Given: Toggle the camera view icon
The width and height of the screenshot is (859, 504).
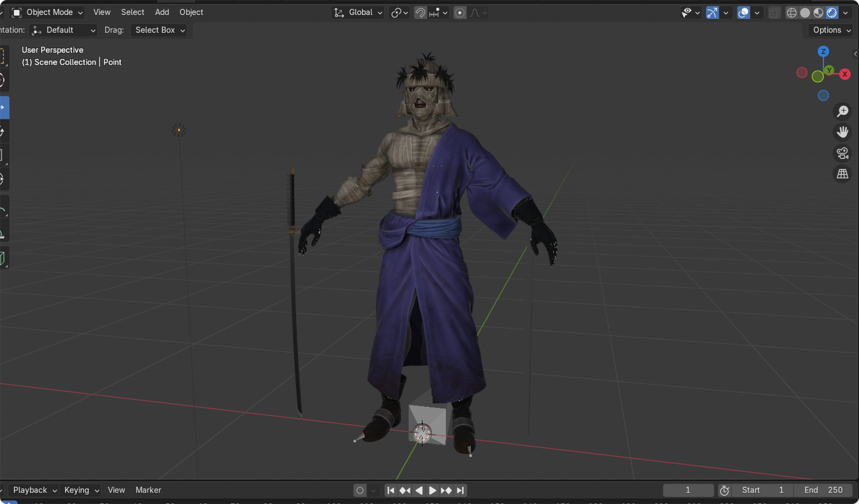Looking at the screenshot, I should pyautogui.click(x=842, y=153).
